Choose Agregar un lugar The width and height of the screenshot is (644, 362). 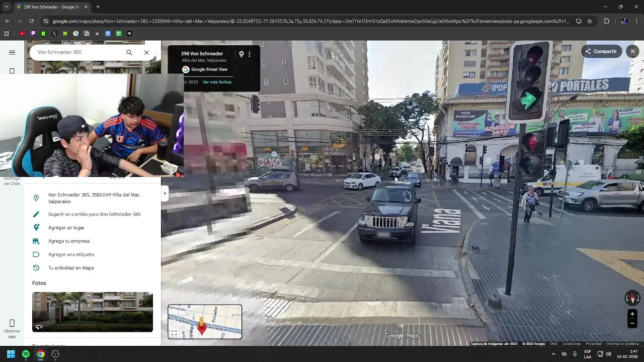coord(93,228)
